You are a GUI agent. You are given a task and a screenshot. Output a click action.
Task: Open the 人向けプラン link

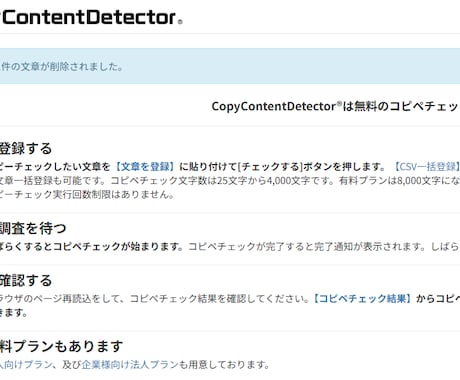coord(26,364)
